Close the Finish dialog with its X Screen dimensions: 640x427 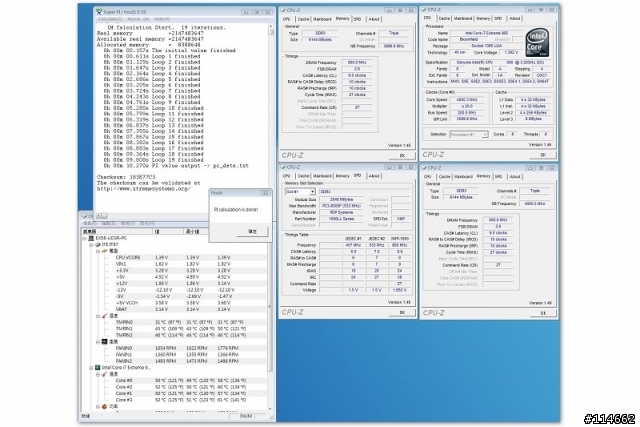pos(266,193)
